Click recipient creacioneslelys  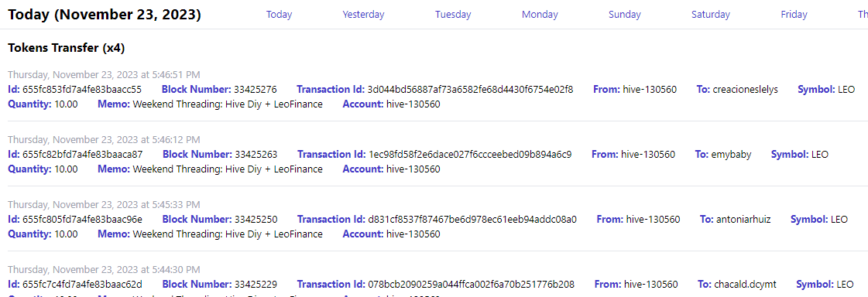745,89
